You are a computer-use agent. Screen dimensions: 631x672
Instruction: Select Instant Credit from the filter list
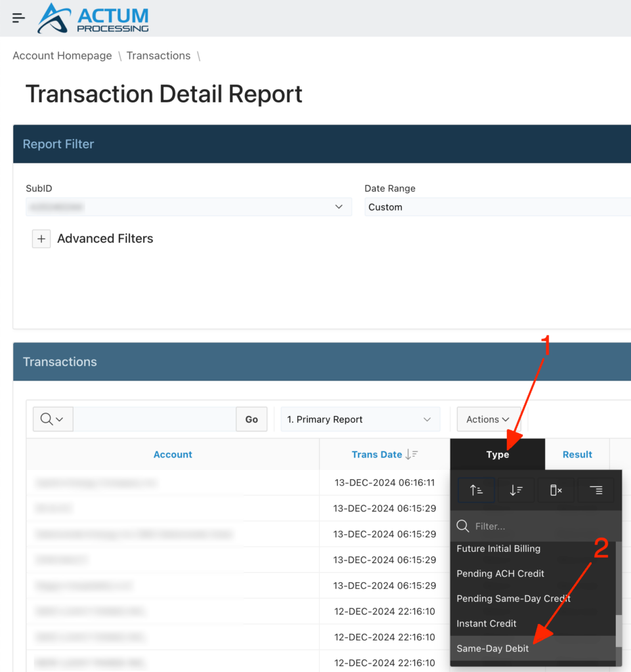click(487, 623)
